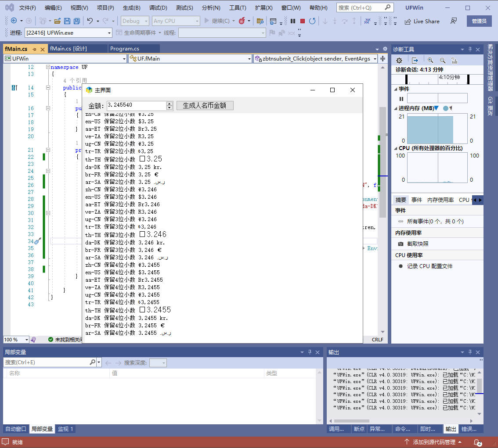Image resolution: width=498 pixels, height=448 pixels.
Task: Pause debugging with the Break All icon
Action: coord(293,21)
